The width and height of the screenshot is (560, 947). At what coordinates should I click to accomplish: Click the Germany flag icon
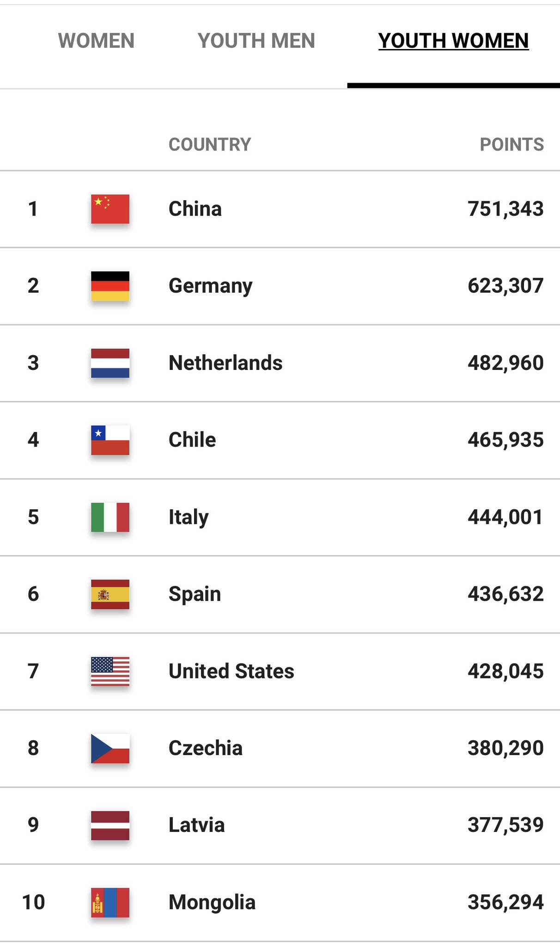pyautogui.click(x=110, y=286)
